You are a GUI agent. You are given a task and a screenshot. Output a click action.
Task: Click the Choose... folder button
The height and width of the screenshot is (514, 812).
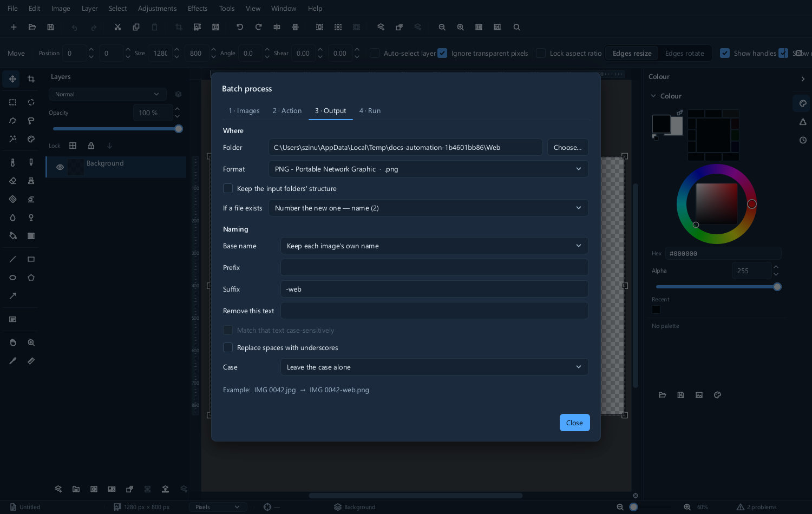click(x=568, y=147)
